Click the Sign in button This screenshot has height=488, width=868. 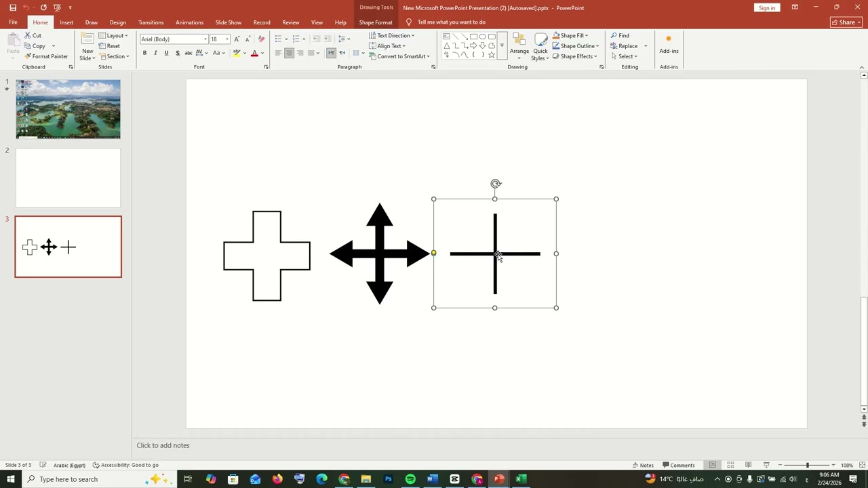point(767,7)
